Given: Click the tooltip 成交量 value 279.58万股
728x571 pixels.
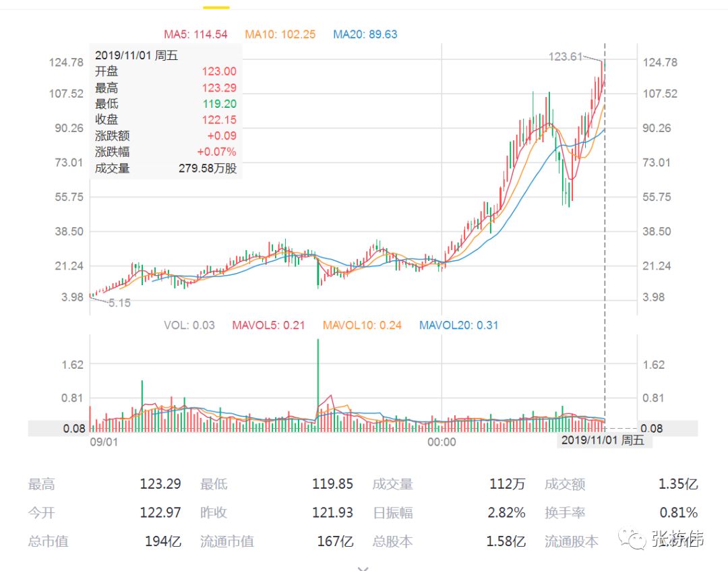Looking at the screenshot, I should 208,168.
